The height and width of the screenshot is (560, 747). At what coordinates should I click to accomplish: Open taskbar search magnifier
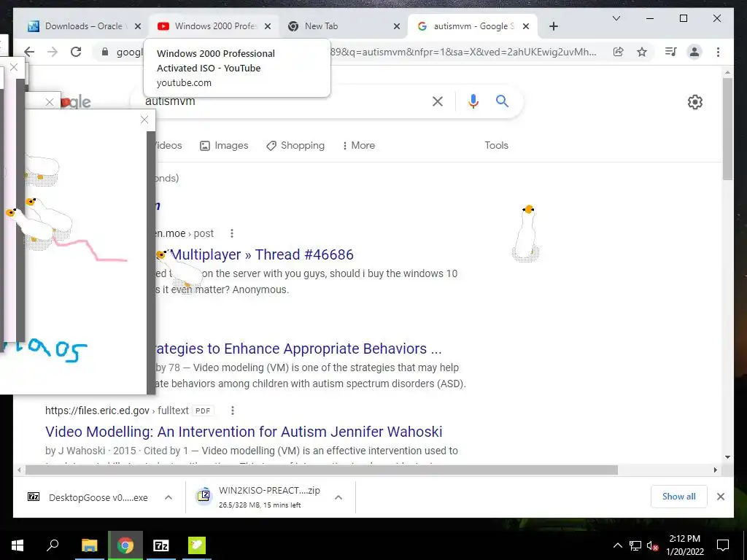[53, 545]
